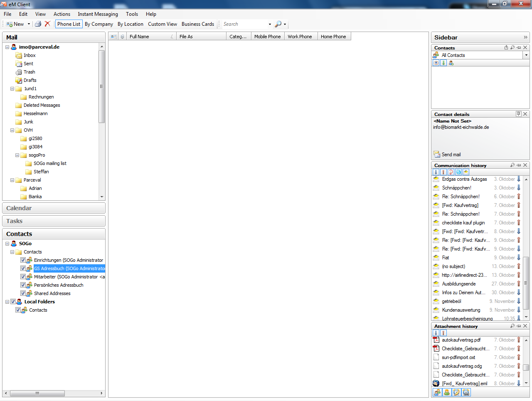The image size is (532, 401).
Task: Open the All Contacts dropdown in sidebar
Action: pos(526,55)
